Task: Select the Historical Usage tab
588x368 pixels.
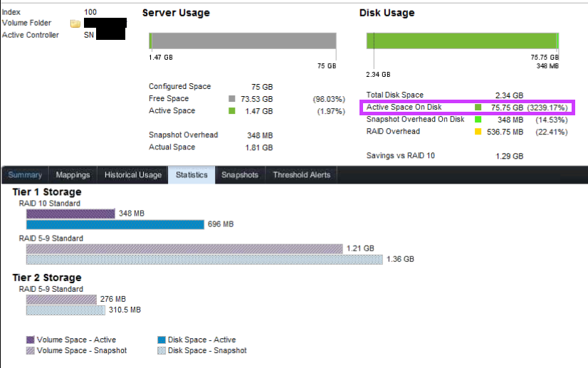Action: (x=133, y=175)
